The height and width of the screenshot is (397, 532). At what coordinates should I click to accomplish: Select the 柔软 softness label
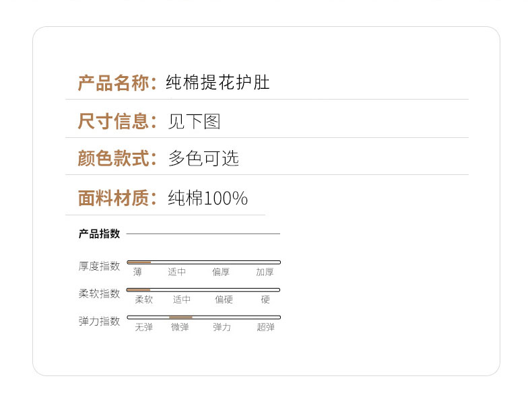144,299
